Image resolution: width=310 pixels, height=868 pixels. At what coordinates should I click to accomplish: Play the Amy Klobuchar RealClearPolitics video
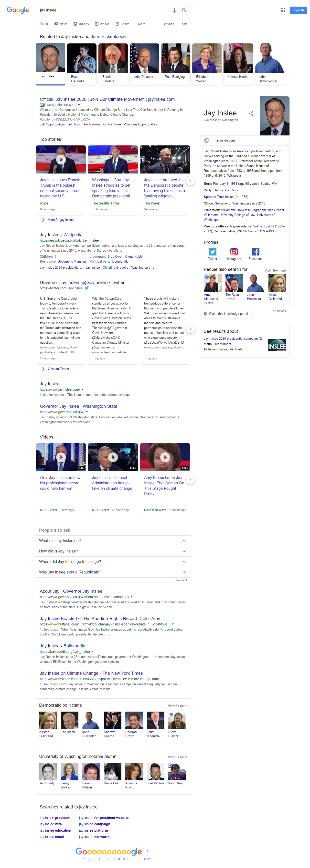click(x=165, y=457)
